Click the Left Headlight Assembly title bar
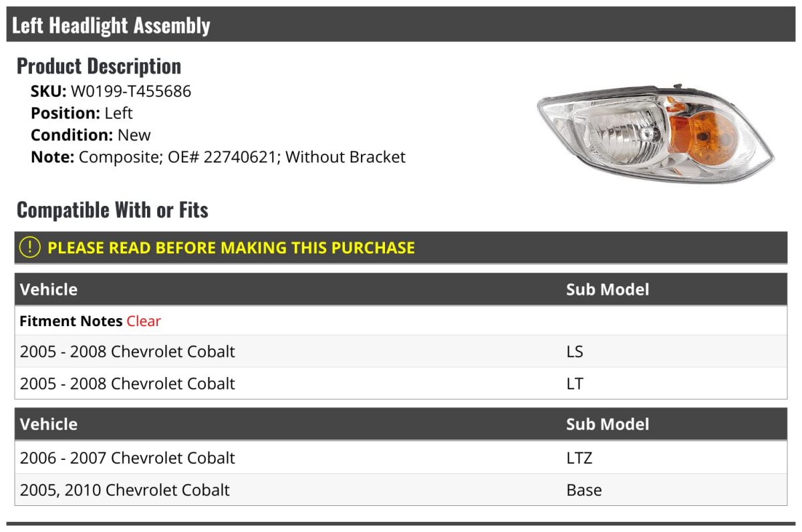Image resolution: width=802 pixels, height=532 pixels. pos(401,25)
